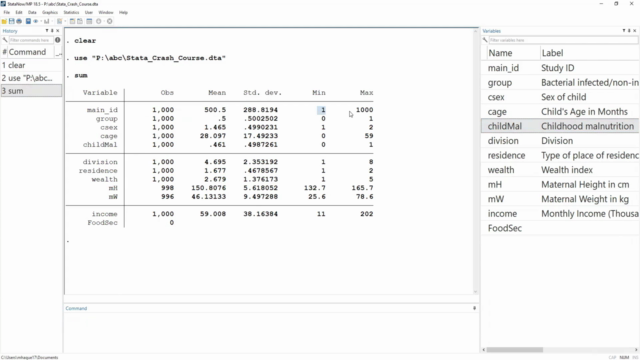Select residence variable in Variables panel

pyautogui.click(x=560, y=156)
